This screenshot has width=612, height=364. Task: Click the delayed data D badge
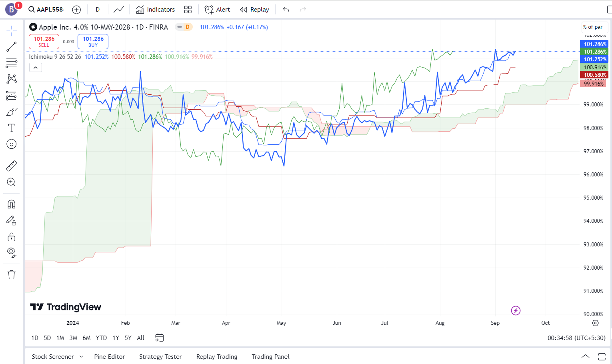click(187, 27)
